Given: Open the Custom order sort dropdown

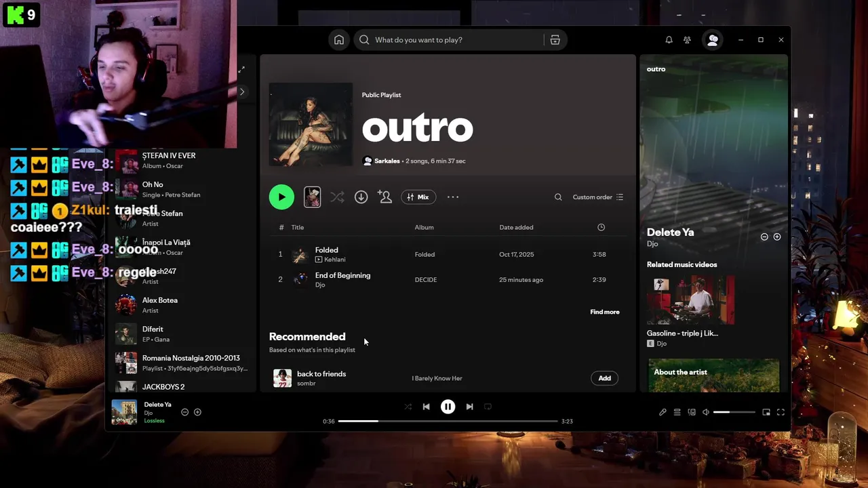Looking at the screenshot, I should coord(598,197).
